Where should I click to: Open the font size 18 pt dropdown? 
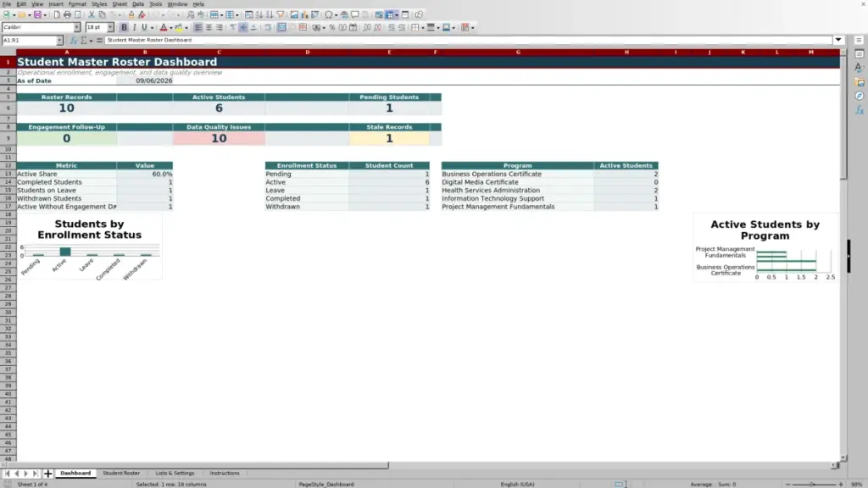pyautogui.click(x=110, y=27)
